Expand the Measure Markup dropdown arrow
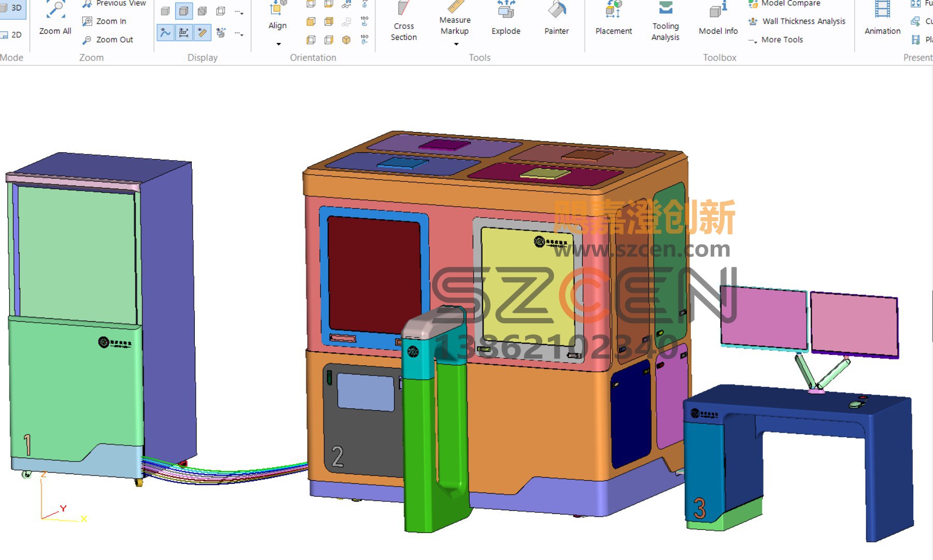This screenshot has height=560, width=933. click(456, 44)
